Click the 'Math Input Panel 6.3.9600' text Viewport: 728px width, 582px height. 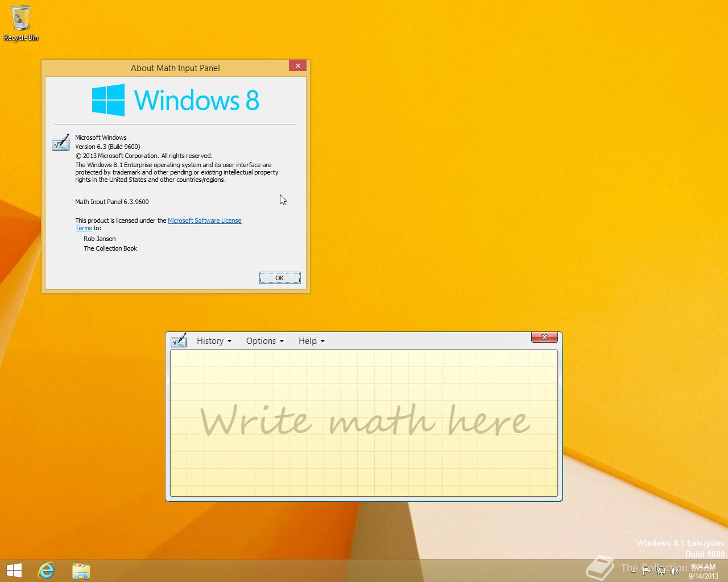pyautogui.click(x=112, y=202)
